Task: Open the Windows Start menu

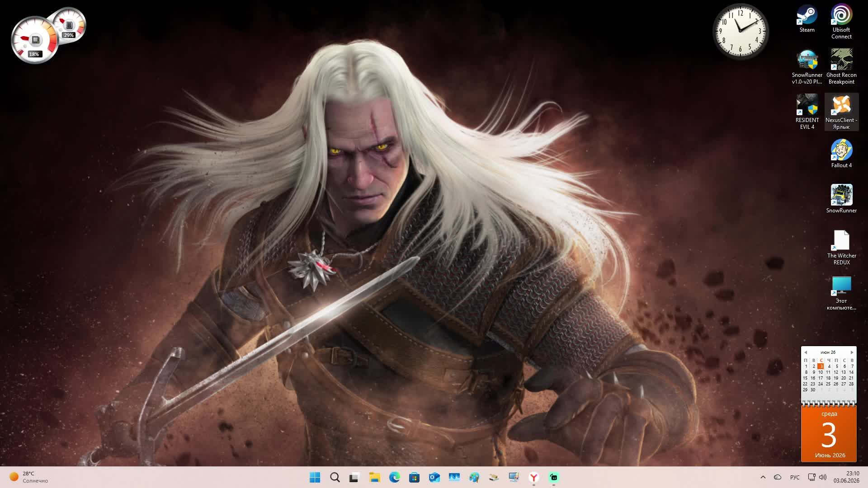Action: 315,477
